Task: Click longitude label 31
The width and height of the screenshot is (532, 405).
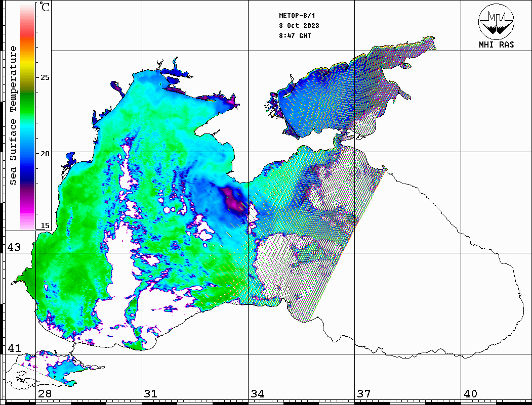Action: [x=151, y=393]
